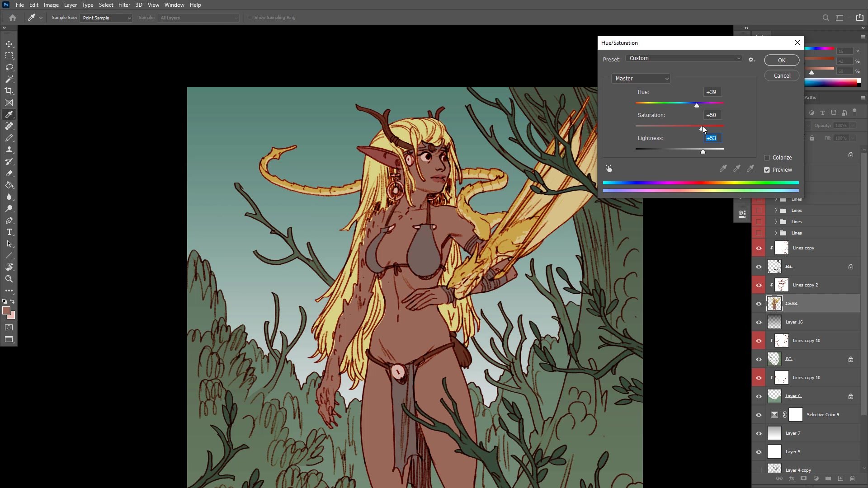868x488 pixels.
Task: Click Cancel in Hue/Saturation dialog
Action: pos(782,76)
